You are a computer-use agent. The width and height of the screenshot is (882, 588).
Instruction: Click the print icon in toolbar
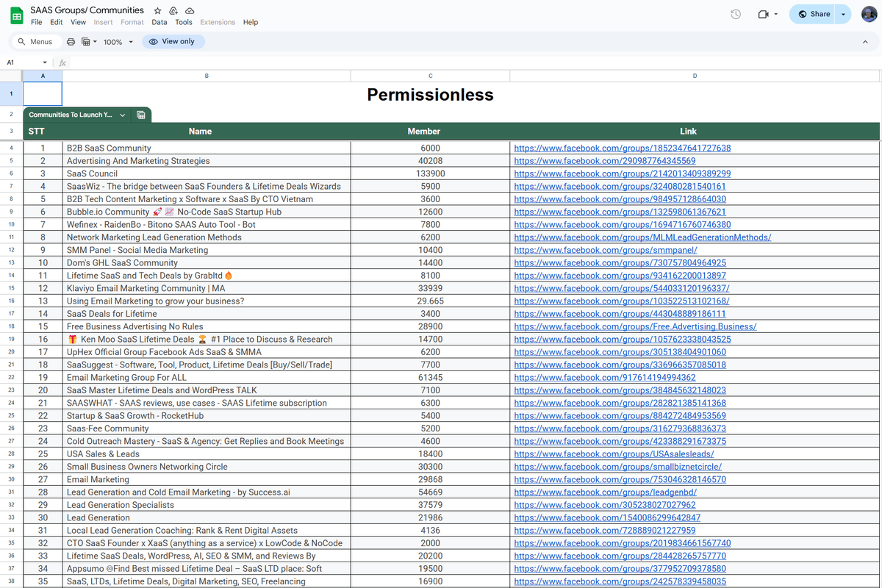click(x=71, y=42)
